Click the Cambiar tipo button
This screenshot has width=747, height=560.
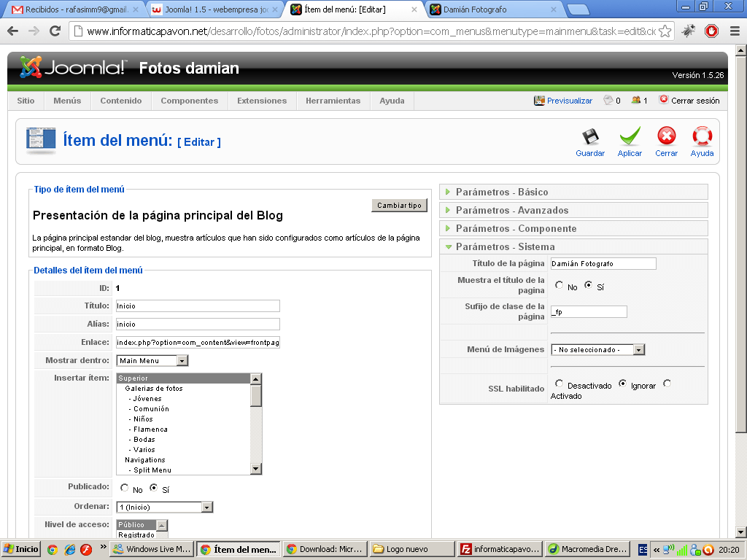pyautogui.click(x=399, y=205)
